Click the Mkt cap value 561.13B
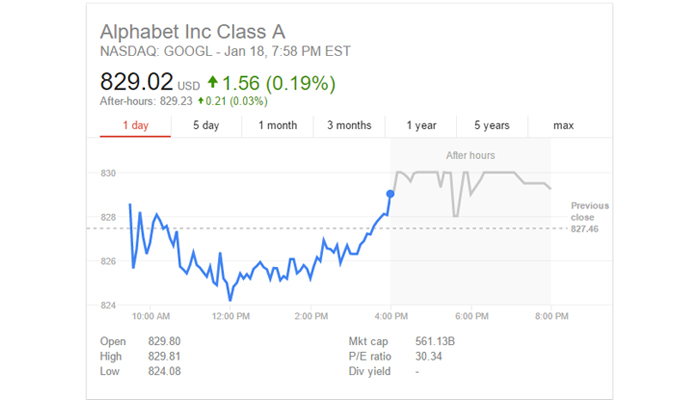This screenshot has width=700, height=400. [x=435, y=342]
